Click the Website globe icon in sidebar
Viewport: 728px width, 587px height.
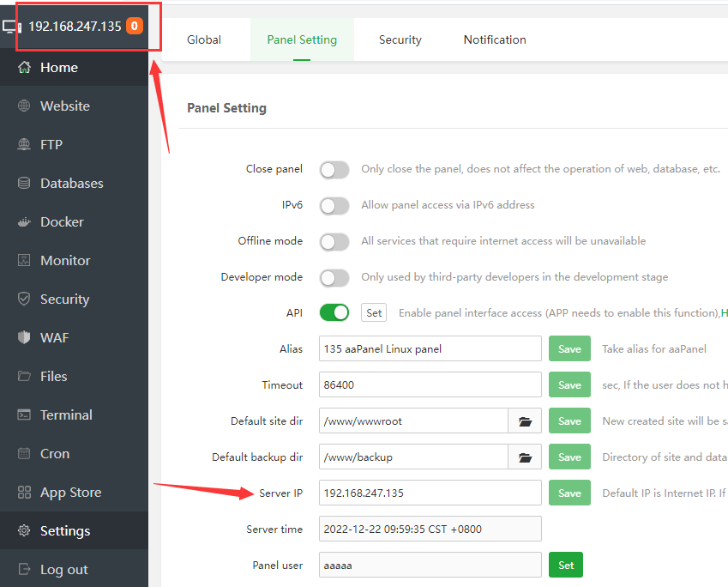pyautogui.click(x=24, y=106)
